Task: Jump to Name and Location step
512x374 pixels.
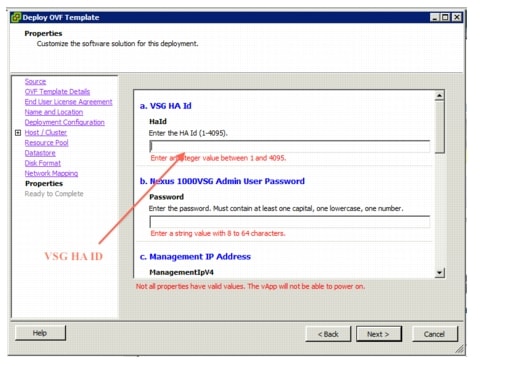Action: coord(54,112)
